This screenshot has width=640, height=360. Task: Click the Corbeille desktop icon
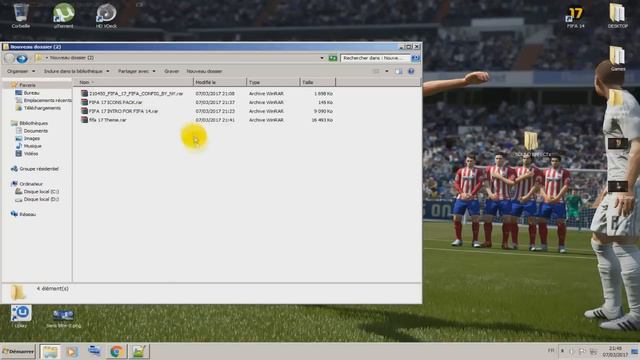coord(21,15)
